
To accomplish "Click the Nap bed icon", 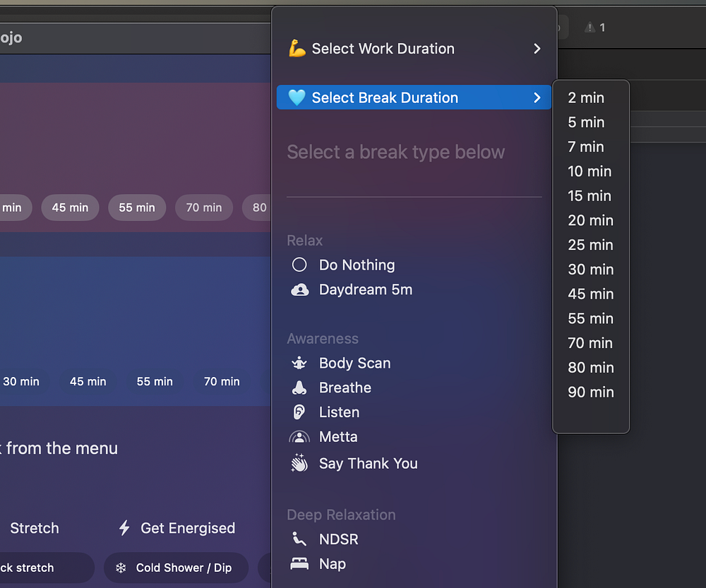I will pyautogui.click(x=299, y=564).
